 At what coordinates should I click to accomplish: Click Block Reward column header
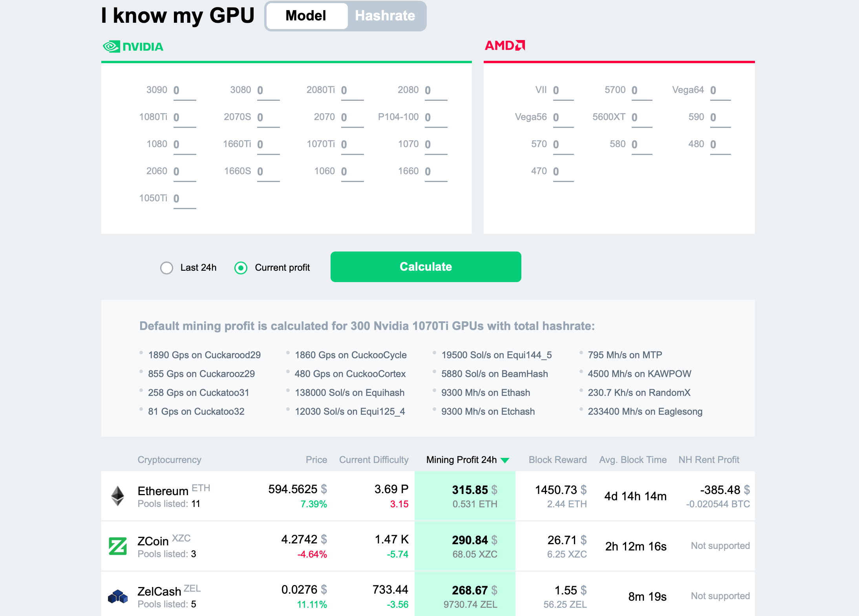point(556,459)
